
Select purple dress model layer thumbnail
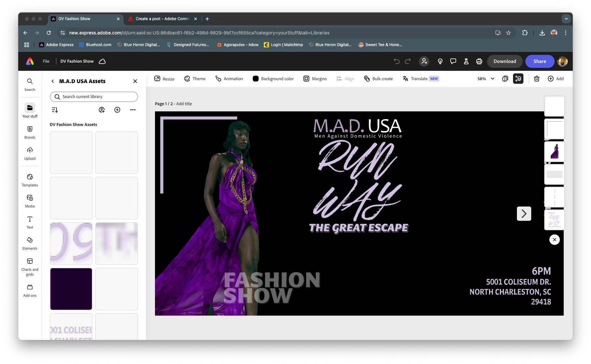pos(554,152)
